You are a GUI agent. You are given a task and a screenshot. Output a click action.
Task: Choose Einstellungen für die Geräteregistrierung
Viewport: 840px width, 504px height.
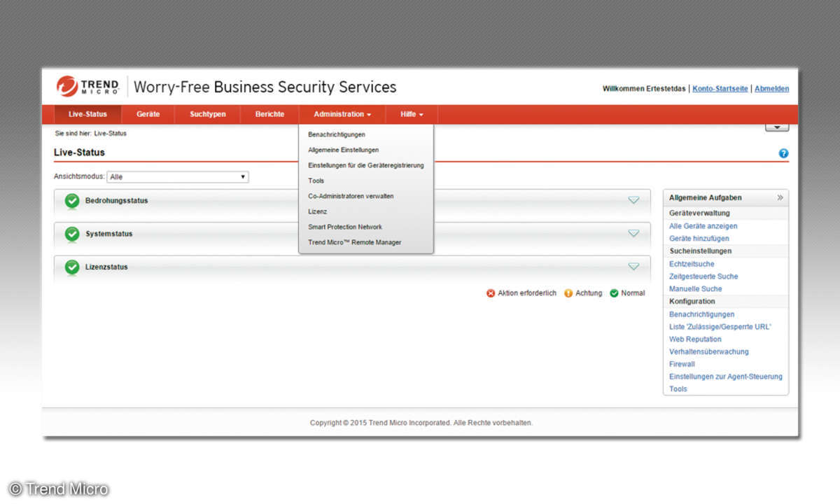click(x=366, y=165)
